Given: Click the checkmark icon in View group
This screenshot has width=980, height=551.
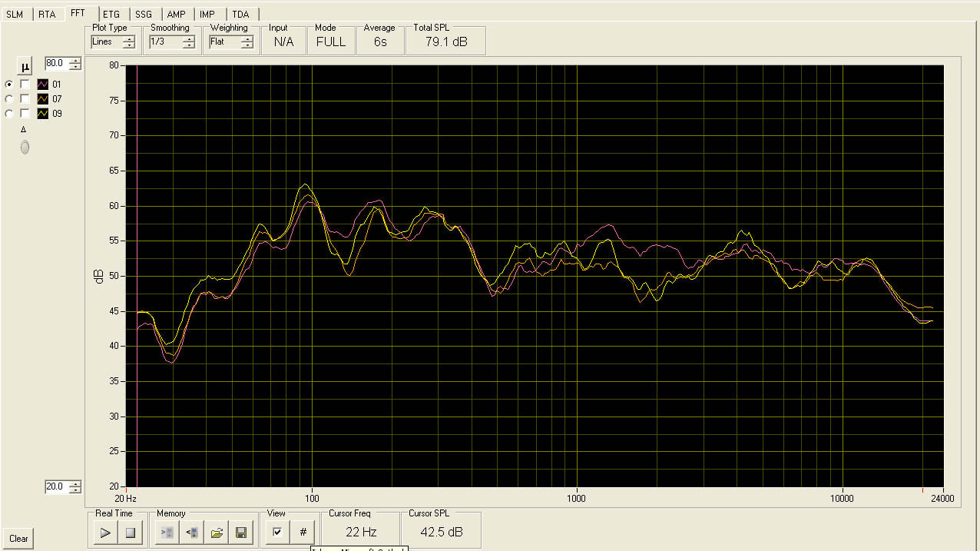Looking at the screenshot, I should 277,532.
